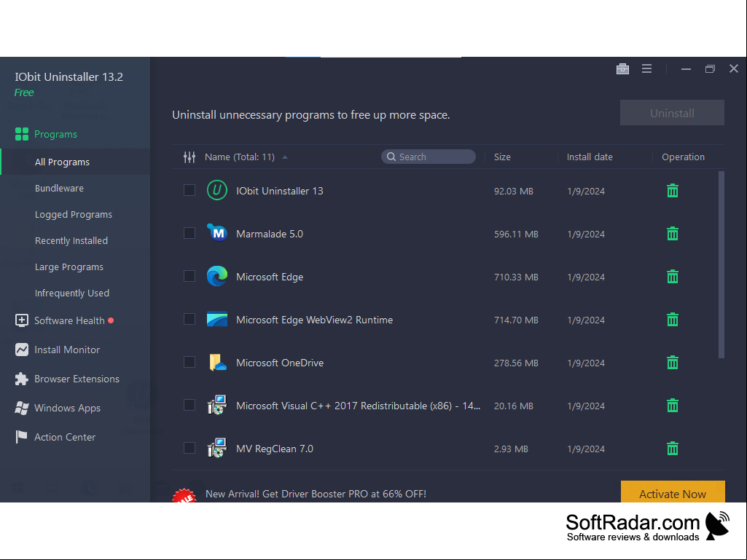Tick the Marmalade 5.0 checkbox
The width and height of the screenshot is (747, 560).
click(x=189, y=233)
